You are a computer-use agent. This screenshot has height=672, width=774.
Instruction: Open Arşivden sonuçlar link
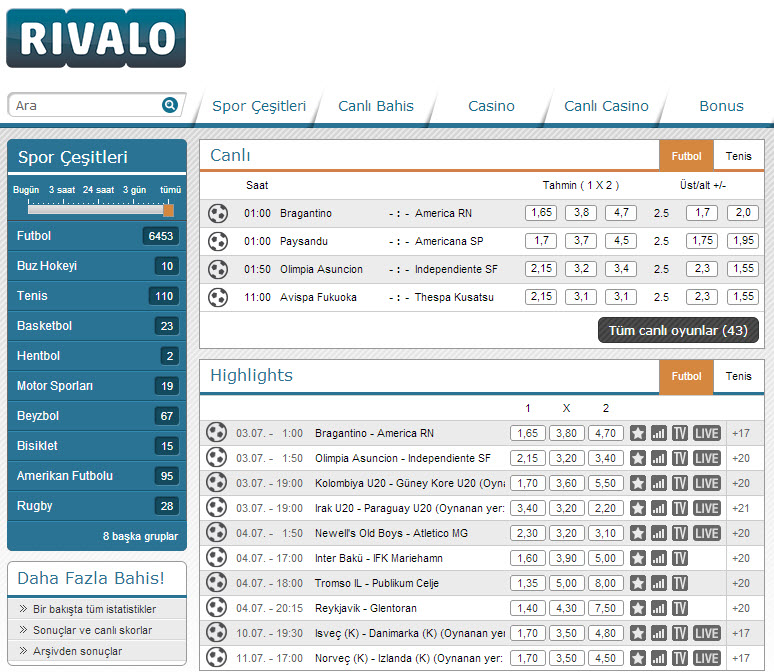[77, 651]
